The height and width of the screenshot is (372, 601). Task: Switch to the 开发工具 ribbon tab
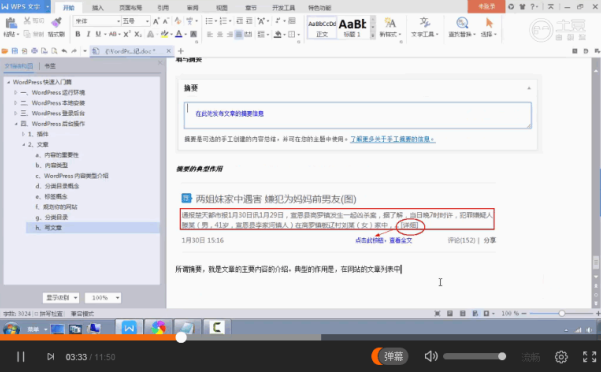coord(284,8)
